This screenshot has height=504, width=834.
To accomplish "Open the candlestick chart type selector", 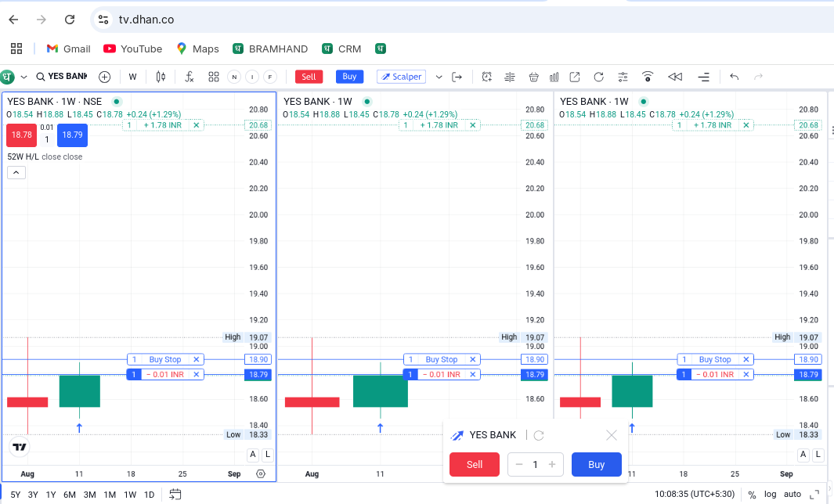I will pos(161,77).
